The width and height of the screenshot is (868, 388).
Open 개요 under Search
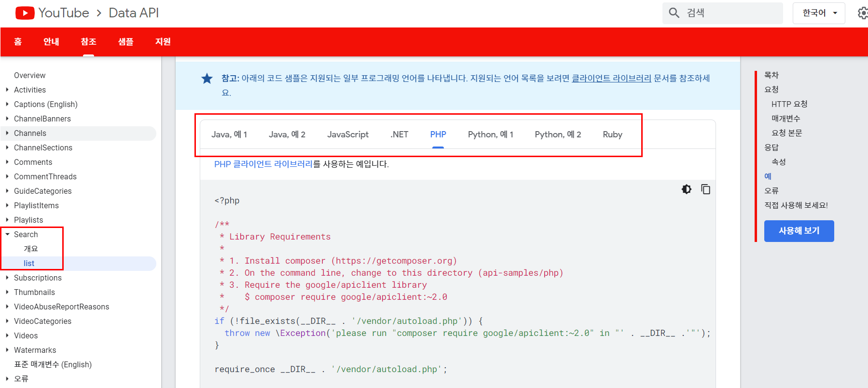(31, 249)
